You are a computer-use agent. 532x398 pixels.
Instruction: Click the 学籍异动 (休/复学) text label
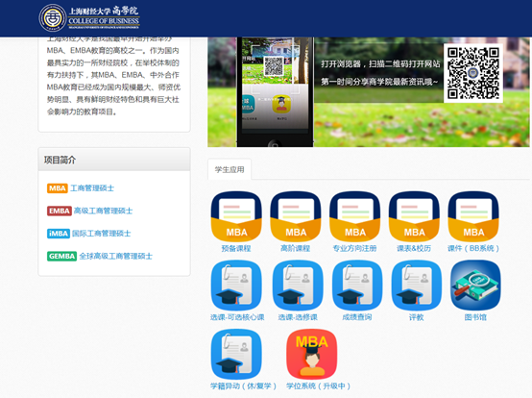pos(244,386)
